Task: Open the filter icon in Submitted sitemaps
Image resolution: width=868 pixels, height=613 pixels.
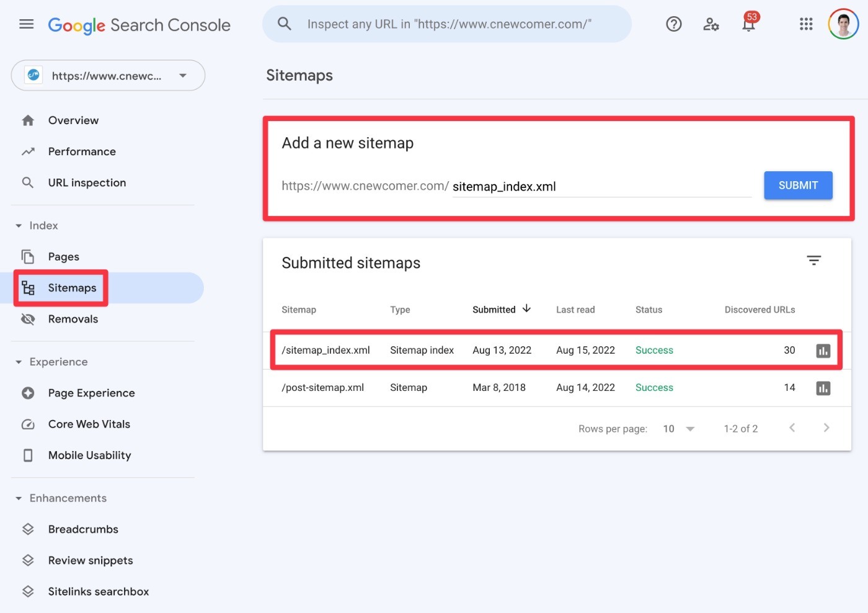Action: (813, 261)
